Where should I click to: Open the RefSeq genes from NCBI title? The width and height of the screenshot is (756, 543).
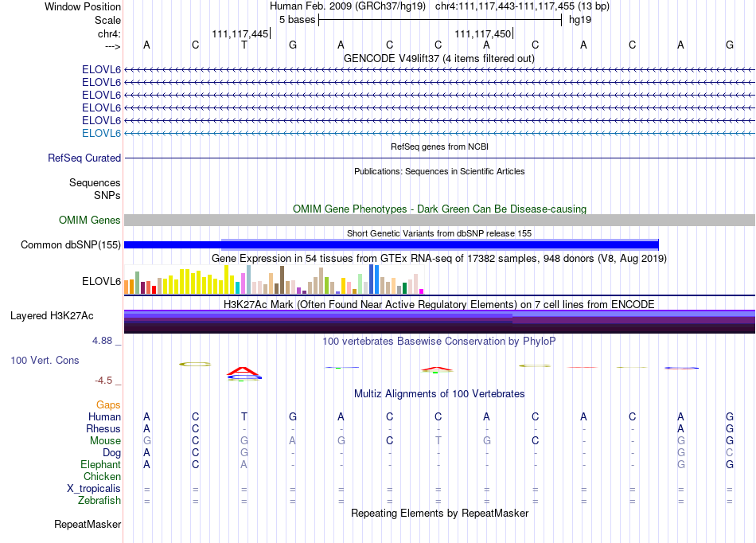[x=439, y=146]
